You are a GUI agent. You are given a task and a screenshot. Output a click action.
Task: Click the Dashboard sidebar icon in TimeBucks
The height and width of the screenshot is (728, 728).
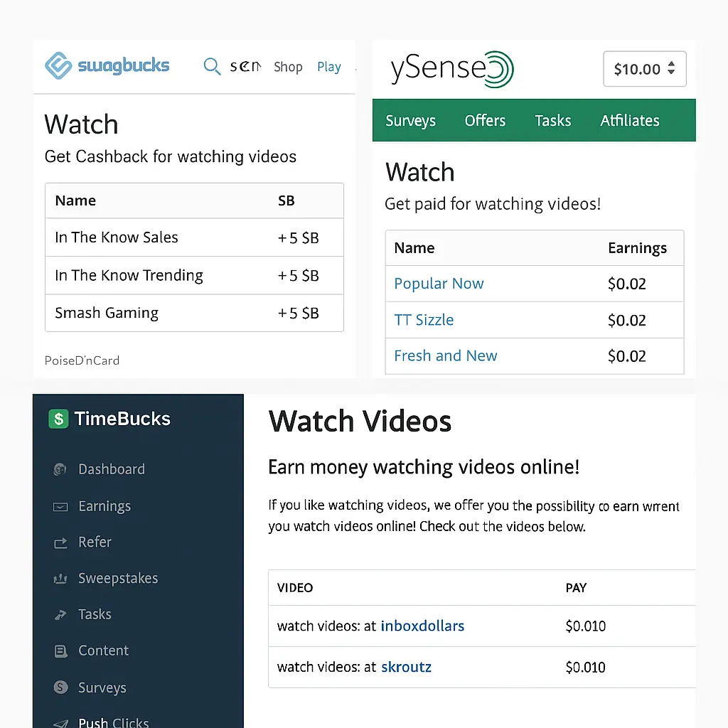pyautogui.click(x=60, y=469)
